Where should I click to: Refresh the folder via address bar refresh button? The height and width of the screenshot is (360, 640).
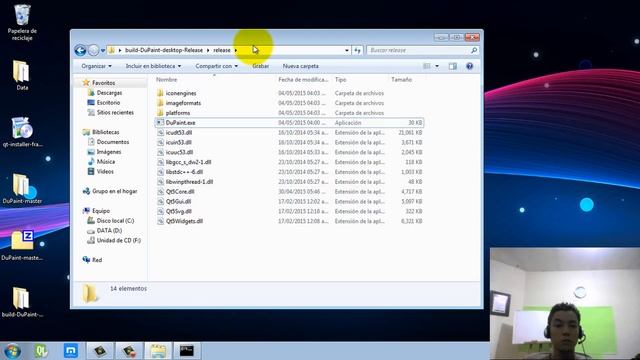point(358,50)
